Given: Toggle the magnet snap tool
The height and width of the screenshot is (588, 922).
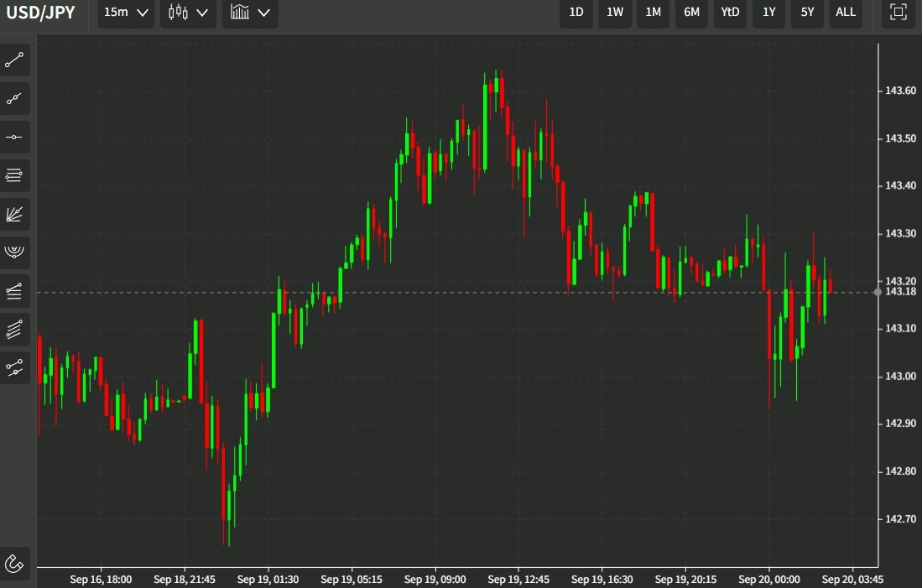Looking at the screenshot, I should tap(14, 564).
